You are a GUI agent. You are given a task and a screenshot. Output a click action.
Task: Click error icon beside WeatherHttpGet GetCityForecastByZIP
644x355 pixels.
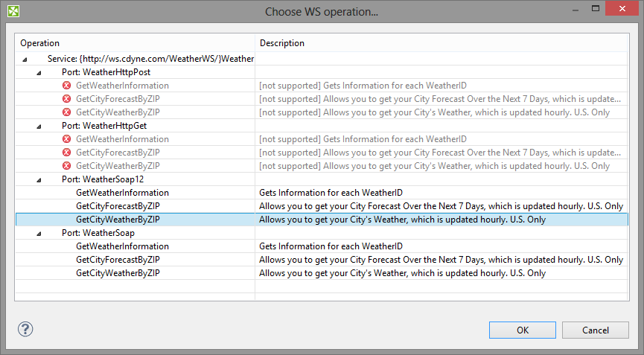coord(67,153)
